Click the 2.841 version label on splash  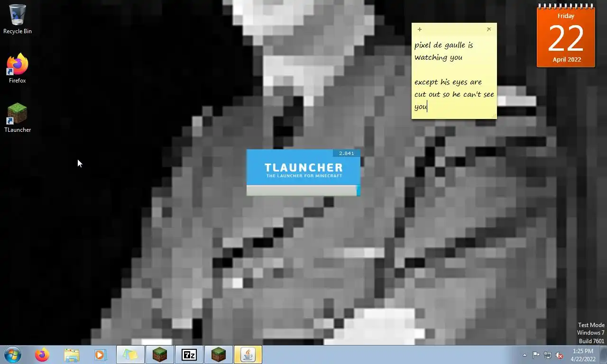(347, 153)
